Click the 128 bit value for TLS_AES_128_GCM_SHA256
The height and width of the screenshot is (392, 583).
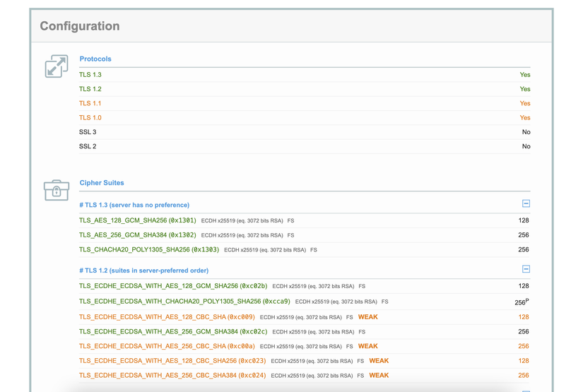[x=524, y=220]
